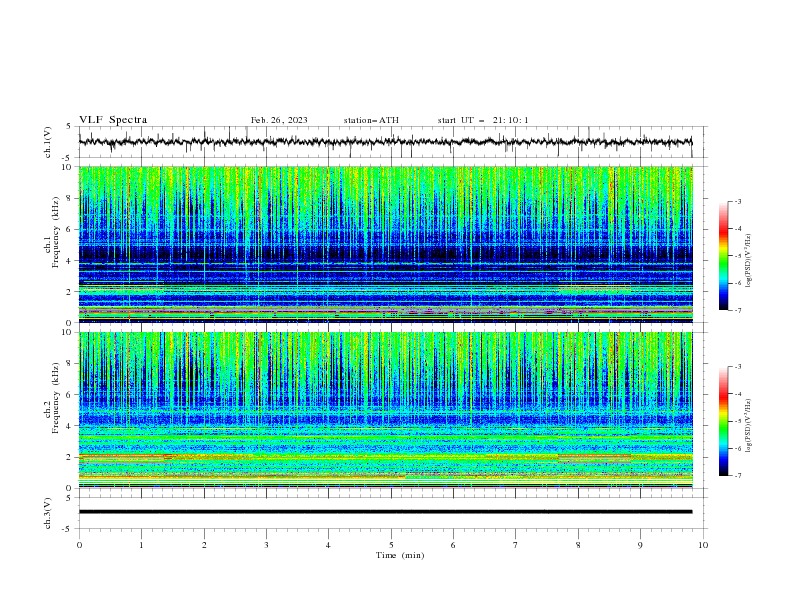The width and height of the screenshot is (792, 612).
Task: Click the time axis tick label '5'
Action: (x=391, y=545)
